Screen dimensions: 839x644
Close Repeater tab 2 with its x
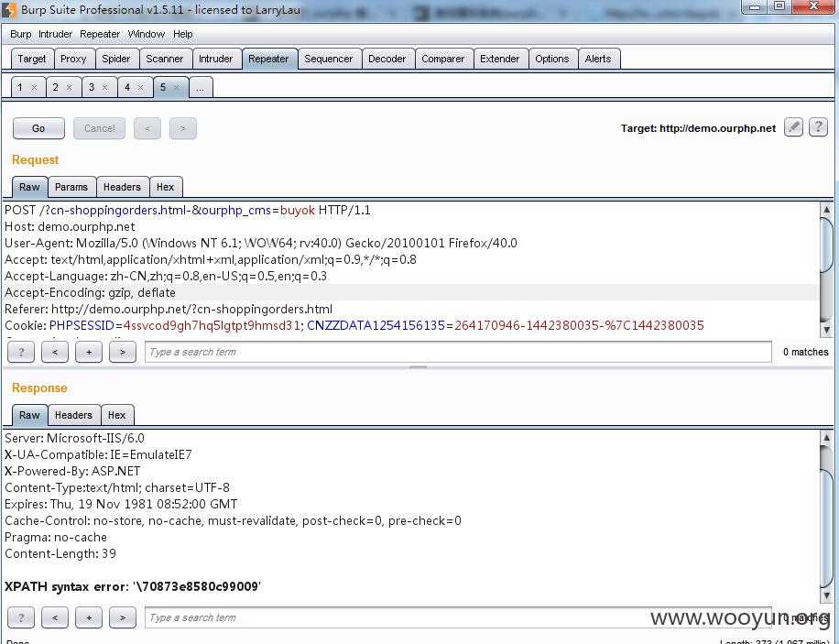click(x=69, y=87)
